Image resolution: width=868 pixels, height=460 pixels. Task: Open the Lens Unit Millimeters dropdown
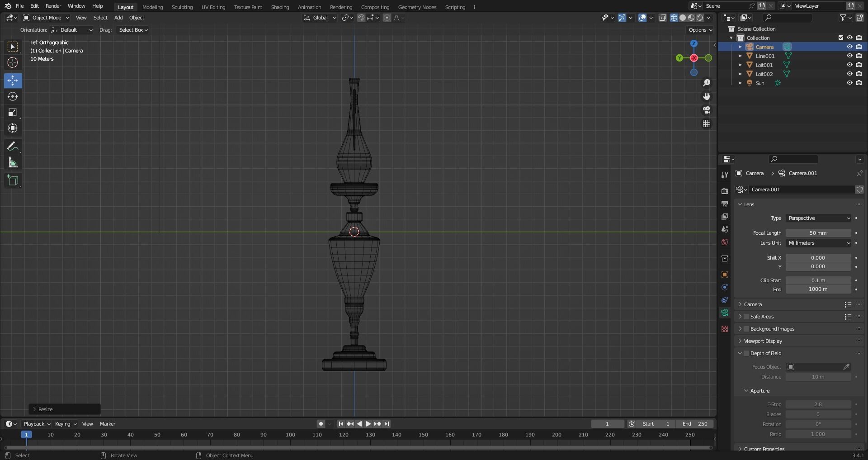[818, 243]
